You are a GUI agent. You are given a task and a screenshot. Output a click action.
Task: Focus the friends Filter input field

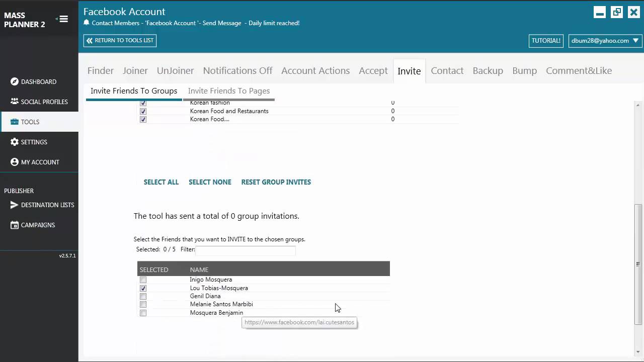246,250
